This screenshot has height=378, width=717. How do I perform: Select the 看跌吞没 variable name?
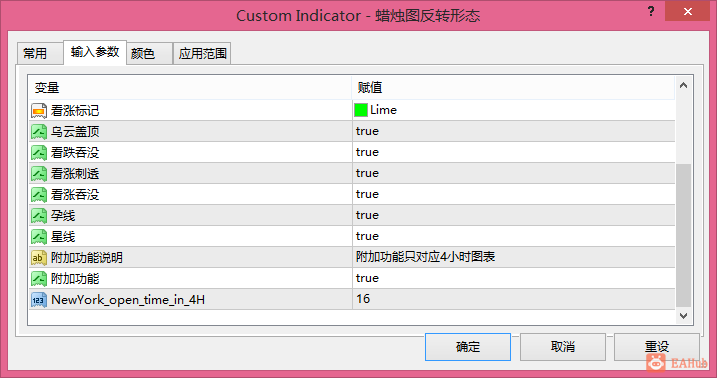[x=75, y=153]
